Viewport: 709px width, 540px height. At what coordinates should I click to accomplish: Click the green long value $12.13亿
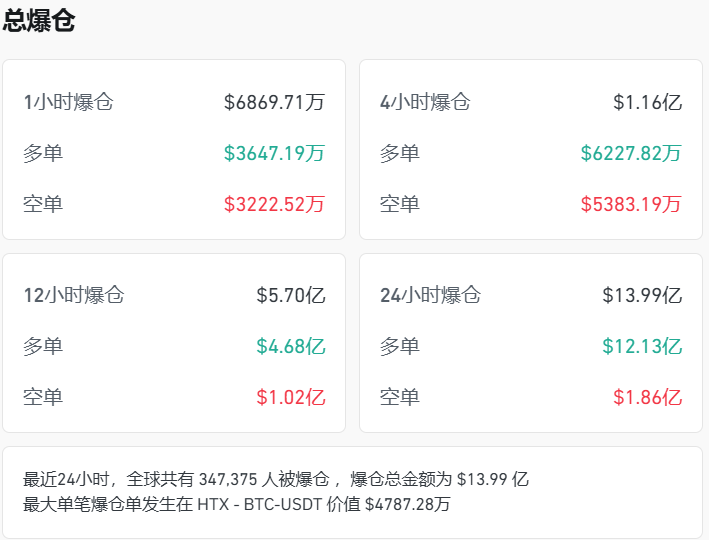(642, 347)
